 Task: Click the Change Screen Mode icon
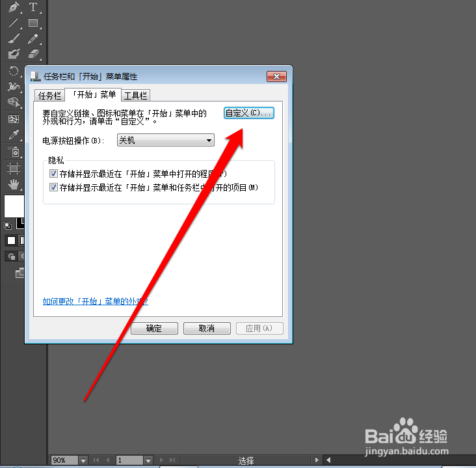tap(20, 273)
